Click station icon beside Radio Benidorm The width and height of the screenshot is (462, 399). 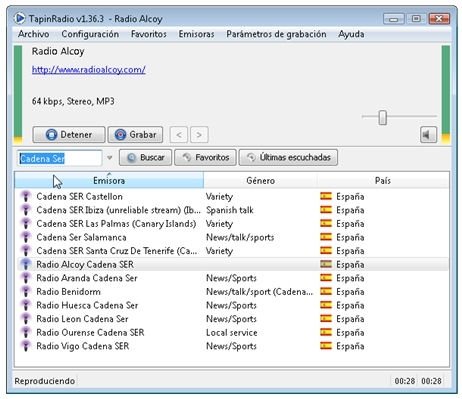tap(26, 292)
